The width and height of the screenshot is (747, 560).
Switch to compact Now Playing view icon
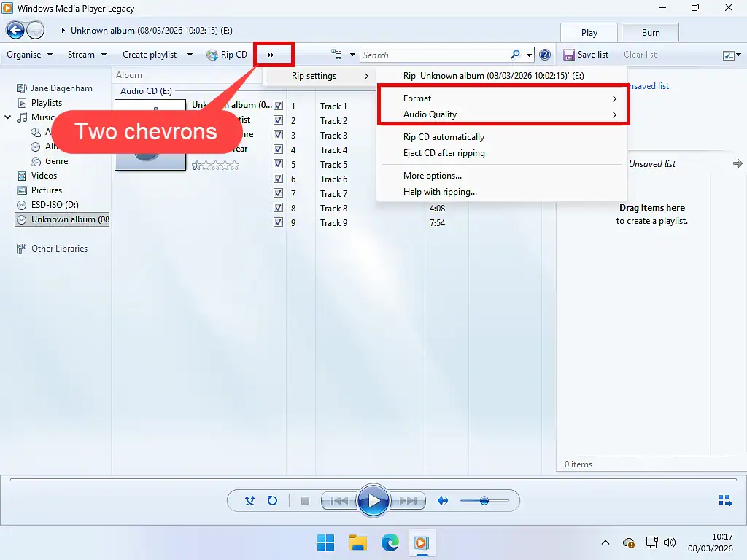click(x=725, y=500)
